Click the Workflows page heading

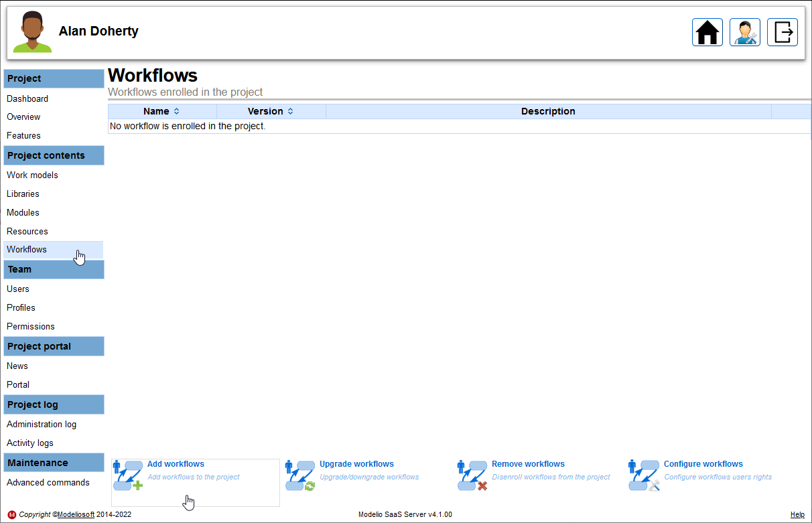tap(153, 75)
